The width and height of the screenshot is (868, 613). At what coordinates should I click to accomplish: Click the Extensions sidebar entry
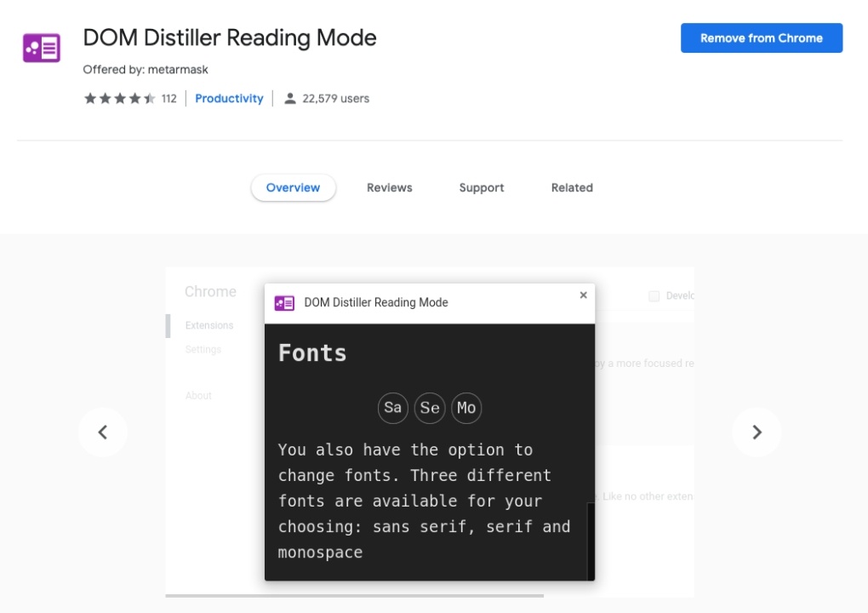click(x=210, y=325)
